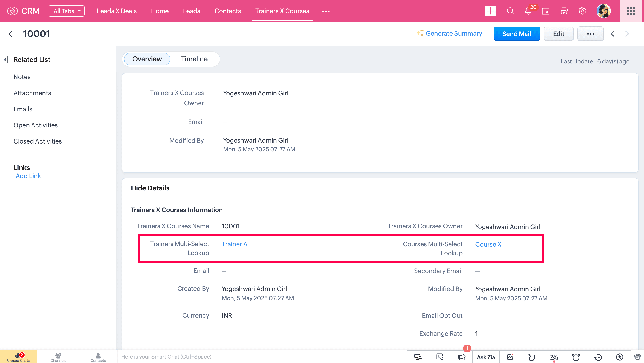Open the calendar icon in header
644x363 pixels.
[546, 11]
